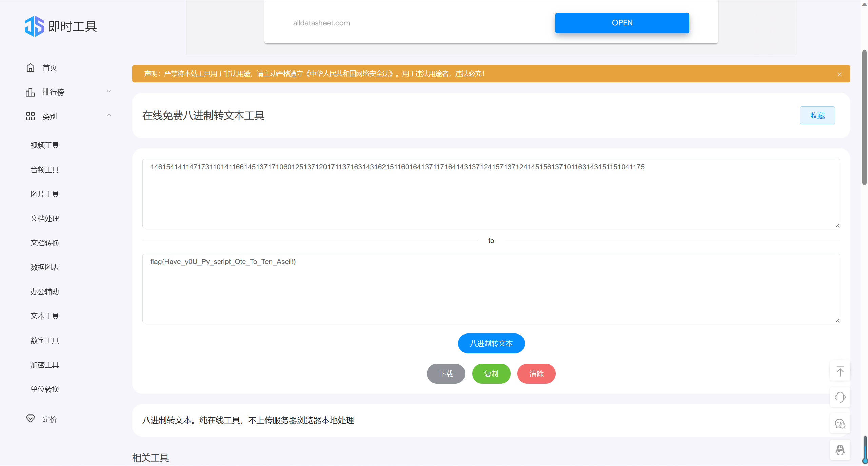The height and width of the screenshot is (466, 868).
Task: Click the QQ penguin icon
Action: [x=840, y=450]
